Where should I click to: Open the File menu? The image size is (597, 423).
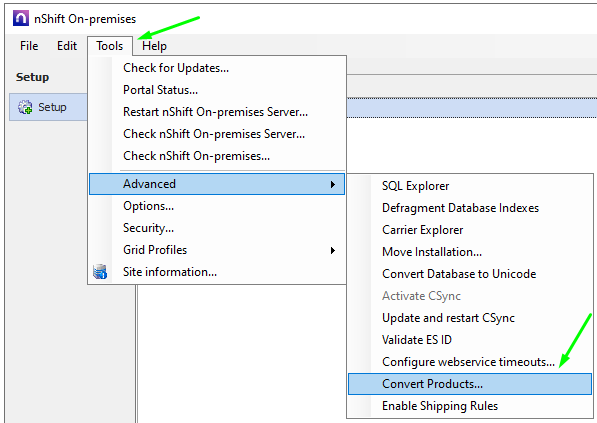coord(29,46)
